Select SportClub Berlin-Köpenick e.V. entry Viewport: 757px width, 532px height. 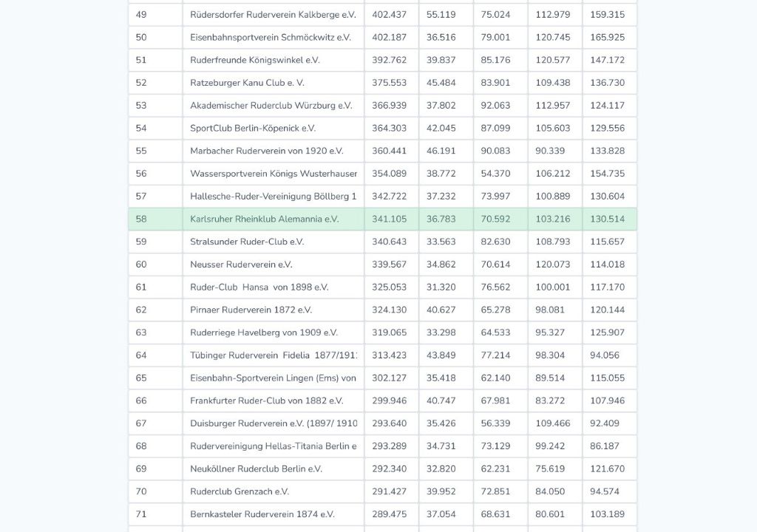pos(253,128)
